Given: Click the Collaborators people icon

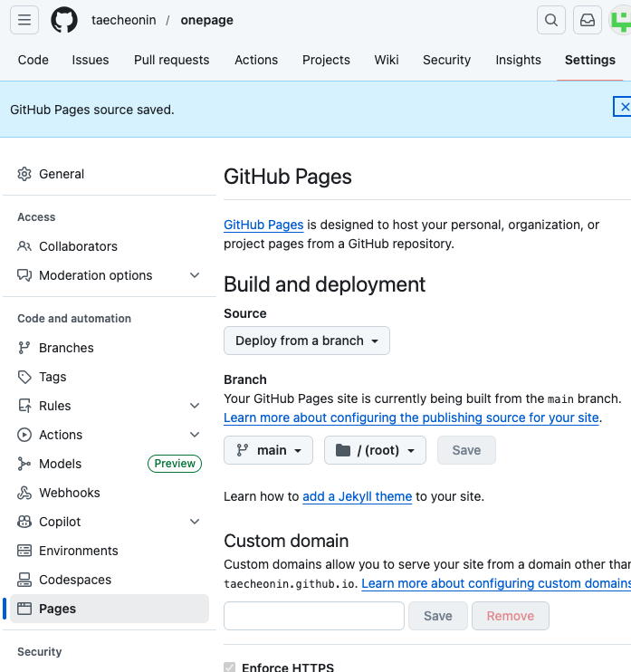Looking at the screenshot, I should [x=24, y=246].
